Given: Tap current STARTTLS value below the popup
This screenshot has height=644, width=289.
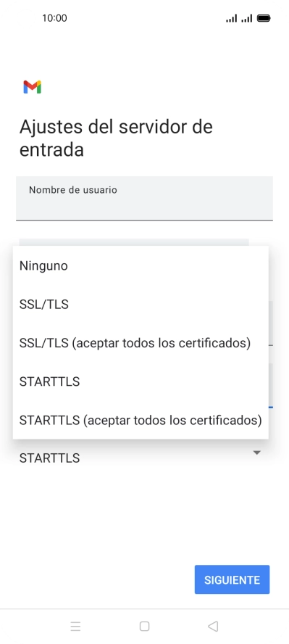Looking at the screenshot, I should pyautogui.click(x=49, y=458).
